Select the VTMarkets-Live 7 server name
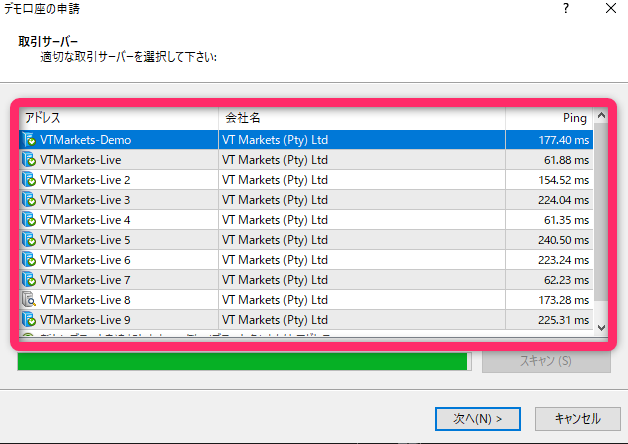Screen dimensions: 628x444 85,280
